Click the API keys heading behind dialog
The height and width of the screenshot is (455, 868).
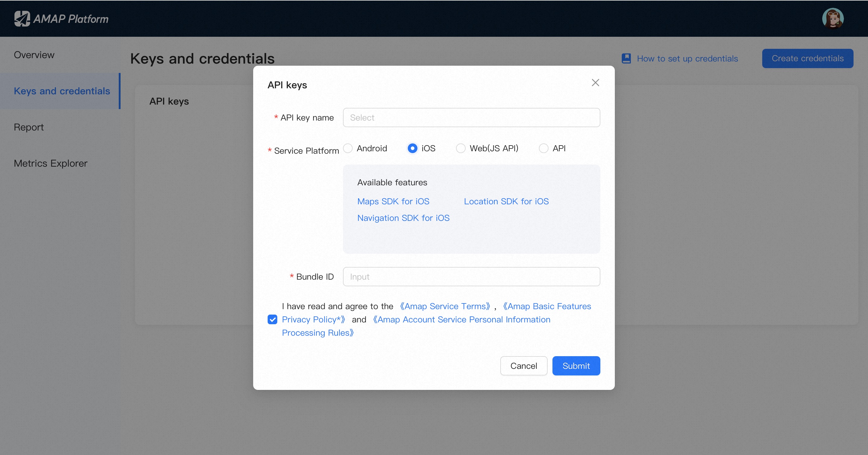pyautogui.click(x=169, y=101)
